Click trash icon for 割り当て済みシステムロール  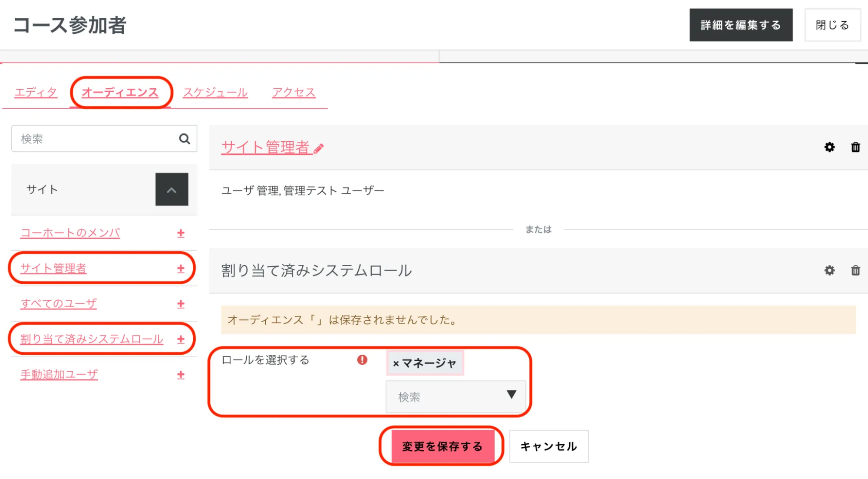(855, 270)
